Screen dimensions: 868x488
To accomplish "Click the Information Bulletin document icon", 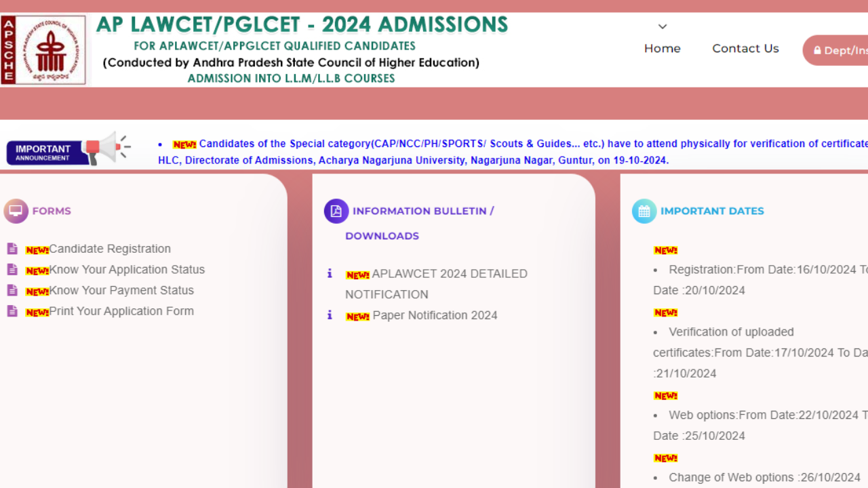I will pos(336,211).
